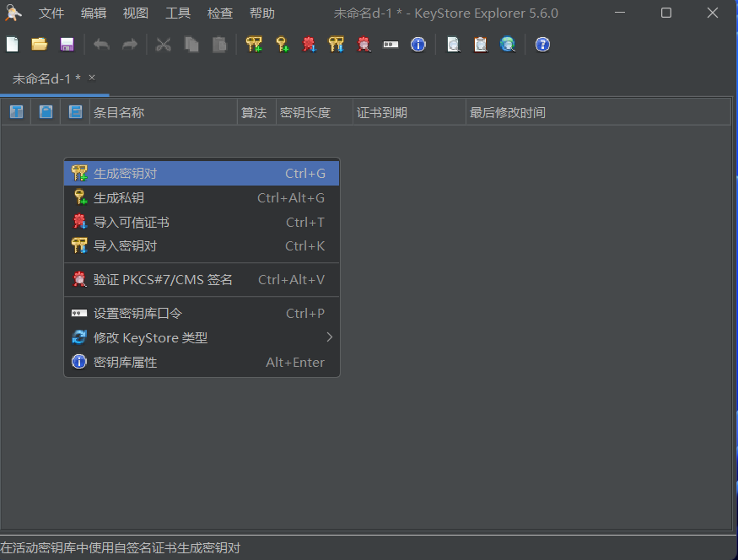
Task: Click the import trusted certificate toolbar icon
Action: click(x=309, y=45)
